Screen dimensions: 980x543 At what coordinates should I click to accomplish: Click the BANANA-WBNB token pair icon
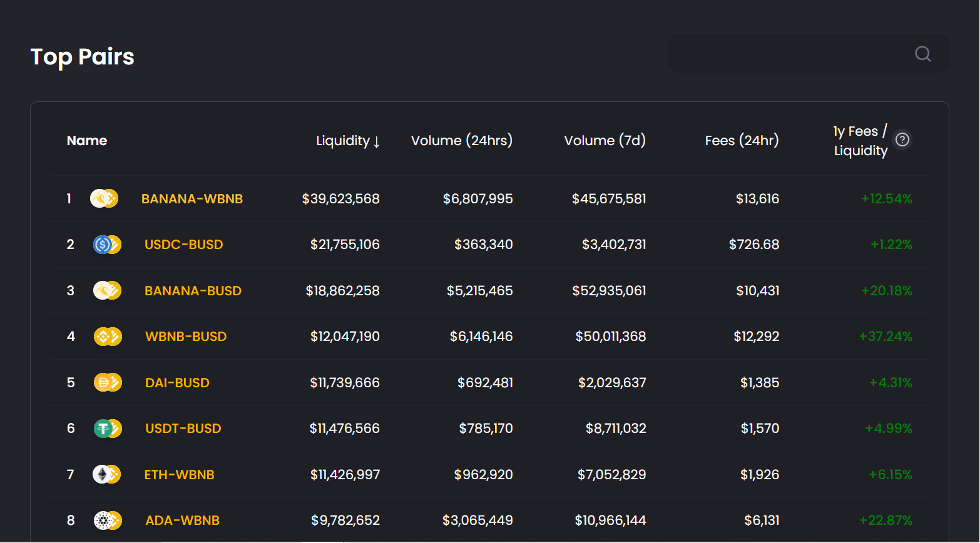coord(105,198)
